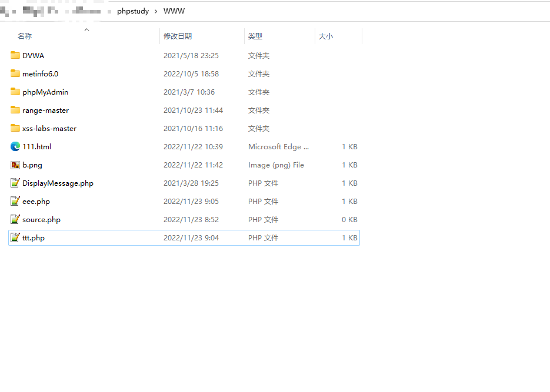Select the range-master name
This screenshot has height=392, width=550.
46,110
